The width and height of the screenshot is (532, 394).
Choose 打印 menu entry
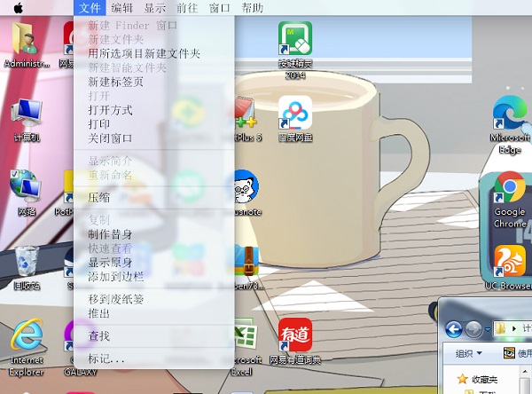click(153, 124)
